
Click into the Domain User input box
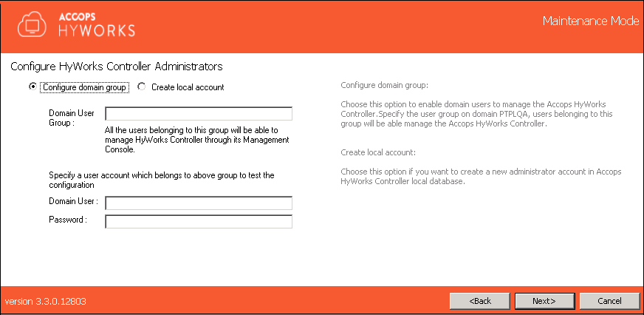click(199, 203)
